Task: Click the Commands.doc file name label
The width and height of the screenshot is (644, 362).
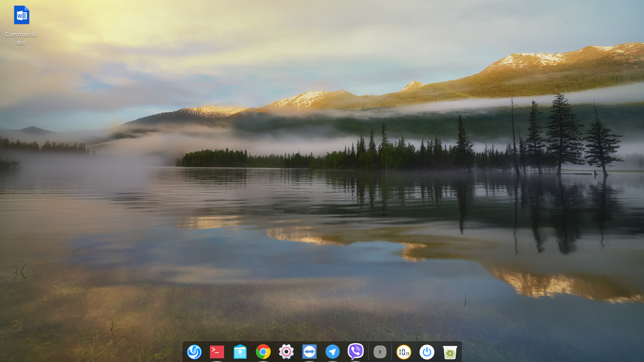Action: [21, 38]
